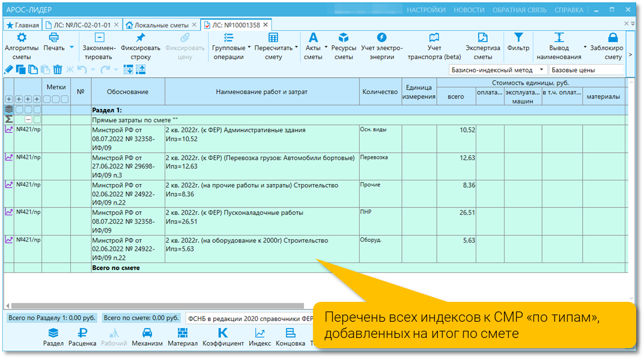644x359 pixels.
Task: Open НАСТРОЙКИ menu
Action: (426, 10)
